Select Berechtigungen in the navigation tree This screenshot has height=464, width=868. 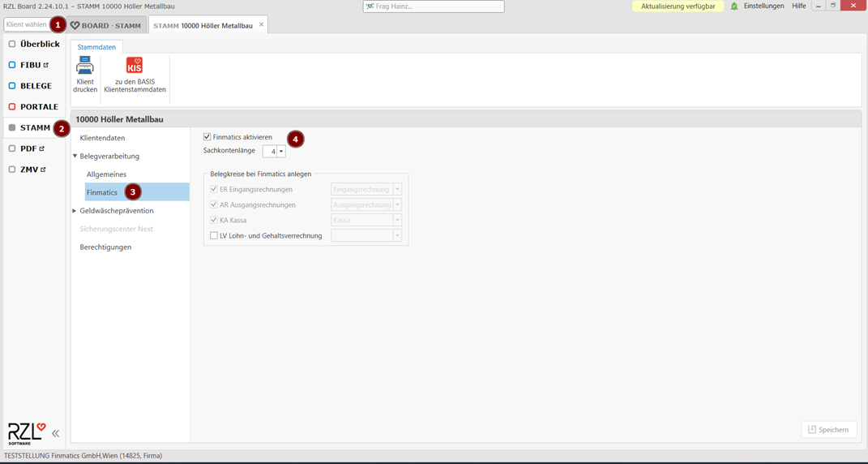click(105, 247)
